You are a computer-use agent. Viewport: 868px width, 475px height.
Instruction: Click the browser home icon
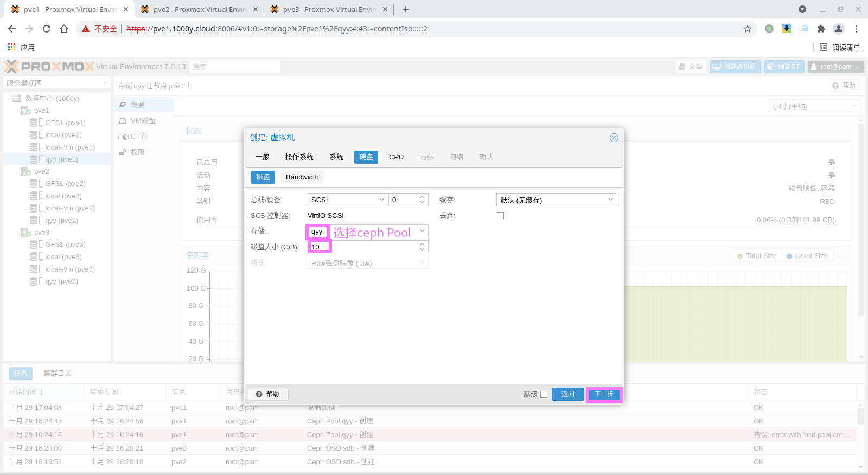[64, 29]
